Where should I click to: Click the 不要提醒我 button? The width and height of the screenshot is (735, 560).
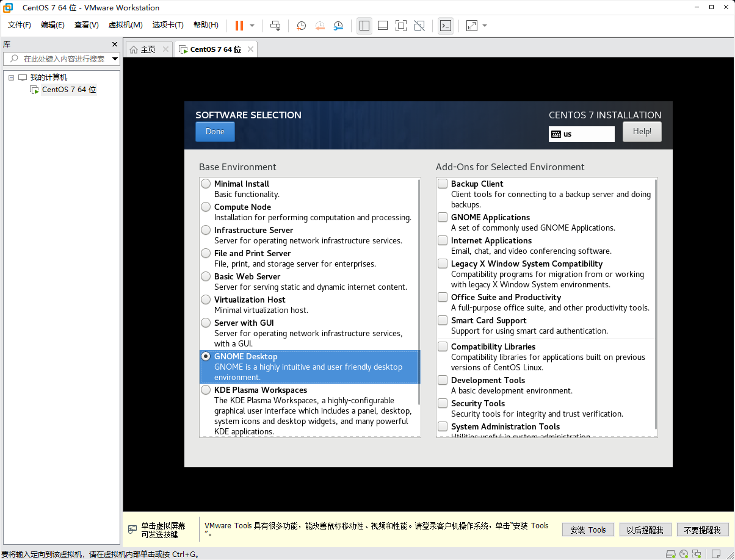coord(703,530)
